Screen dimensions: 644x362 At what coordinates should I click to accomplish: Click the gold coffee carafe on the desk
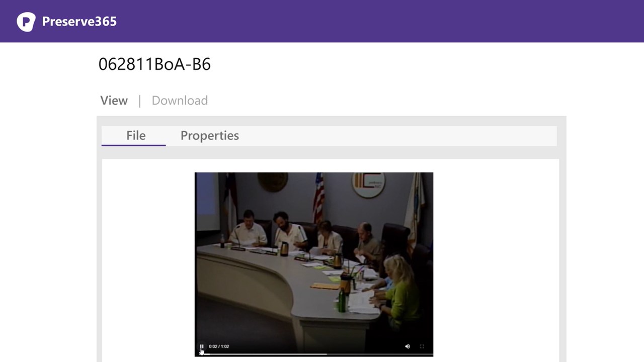pos(284,249)
